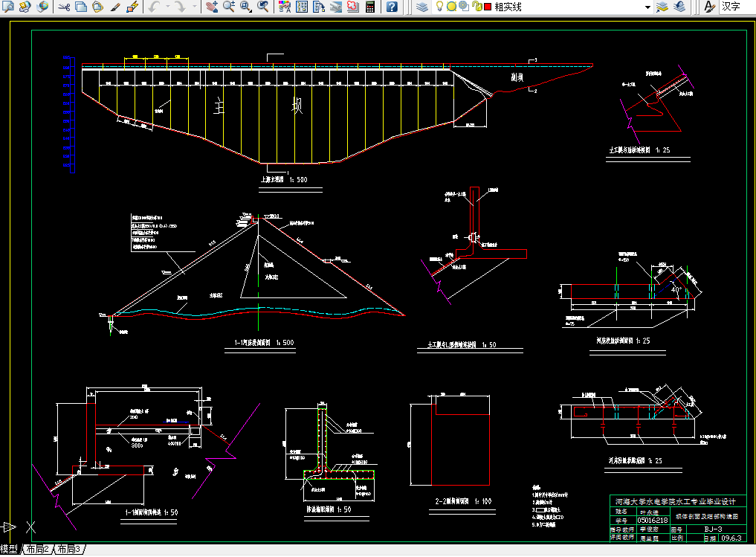Click the 3D DWF publish icon
The height and width of the screenshot is (557, 756).
pos(42,7)
